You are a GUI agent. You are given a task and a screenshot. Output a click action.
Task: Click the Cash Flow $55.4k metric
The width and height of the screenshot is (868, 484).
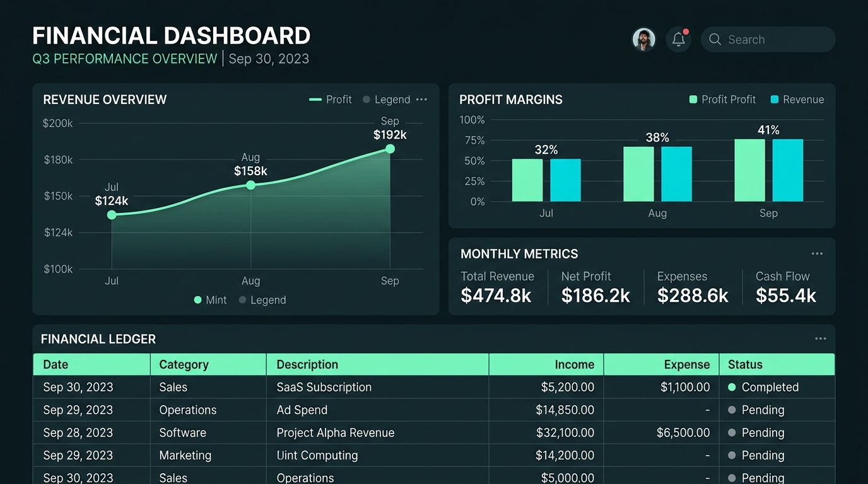(x=786, y=287)
